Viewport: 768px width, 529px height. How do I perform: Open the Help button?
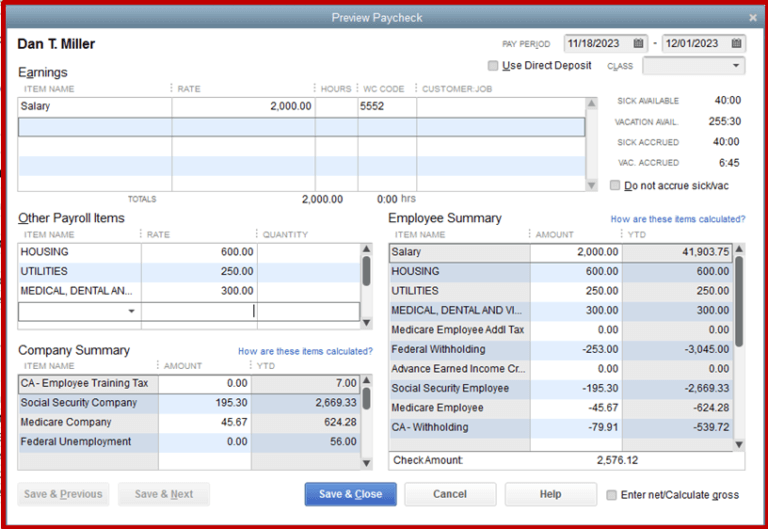551,494
